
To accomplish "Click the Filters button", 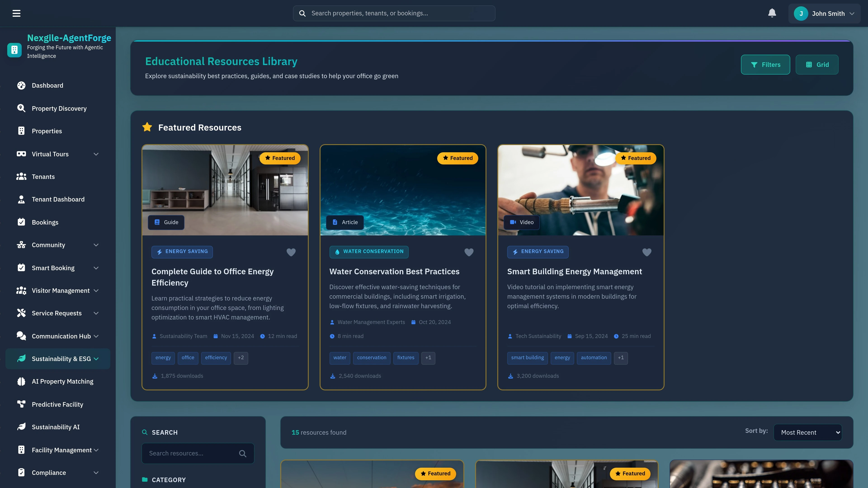I will 765,65.
